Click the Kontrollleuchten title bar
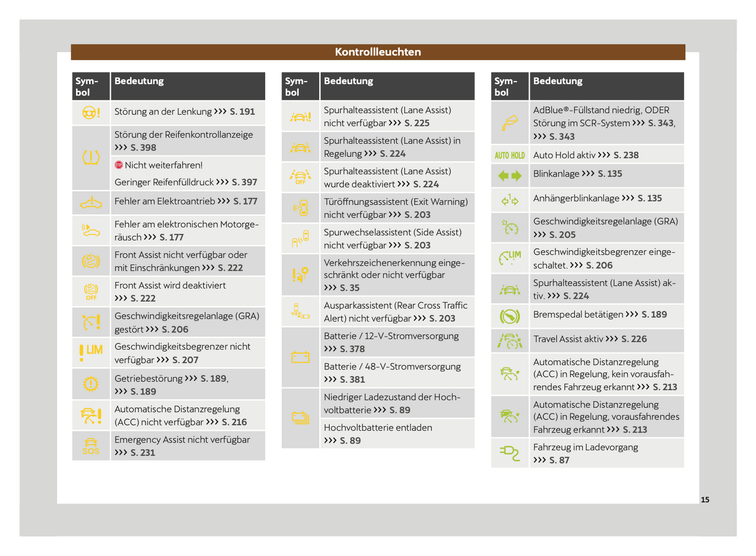Screen dimensions: 756x556 [378, 52]
